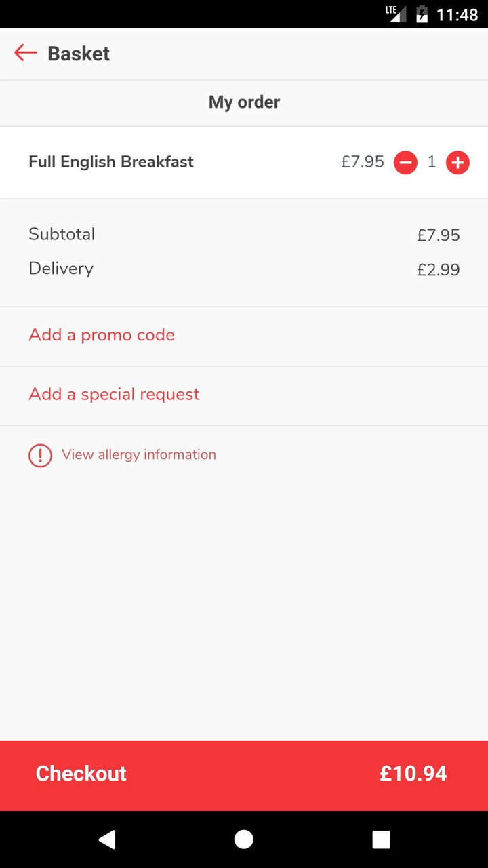Tap the My order section header

click(x=244, y=102)
